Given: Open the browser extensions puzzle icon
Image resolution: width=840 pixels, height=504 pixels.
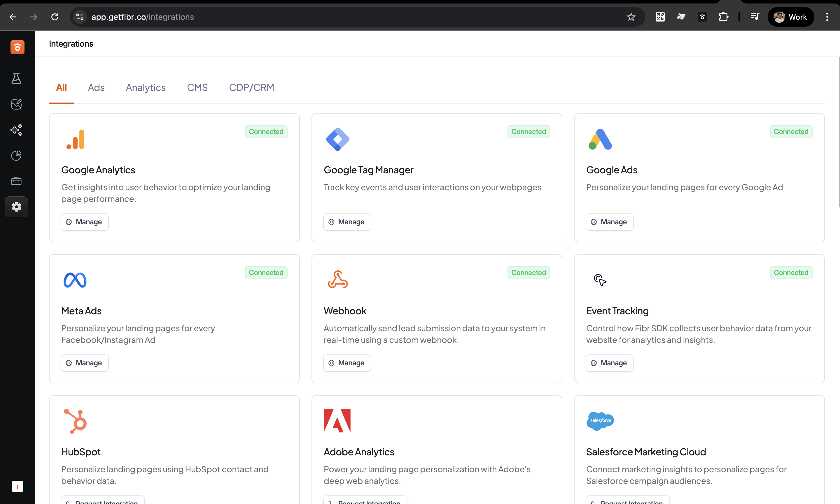Looking at the screenshot, I should pyautogui.click(x=723, y=17).
